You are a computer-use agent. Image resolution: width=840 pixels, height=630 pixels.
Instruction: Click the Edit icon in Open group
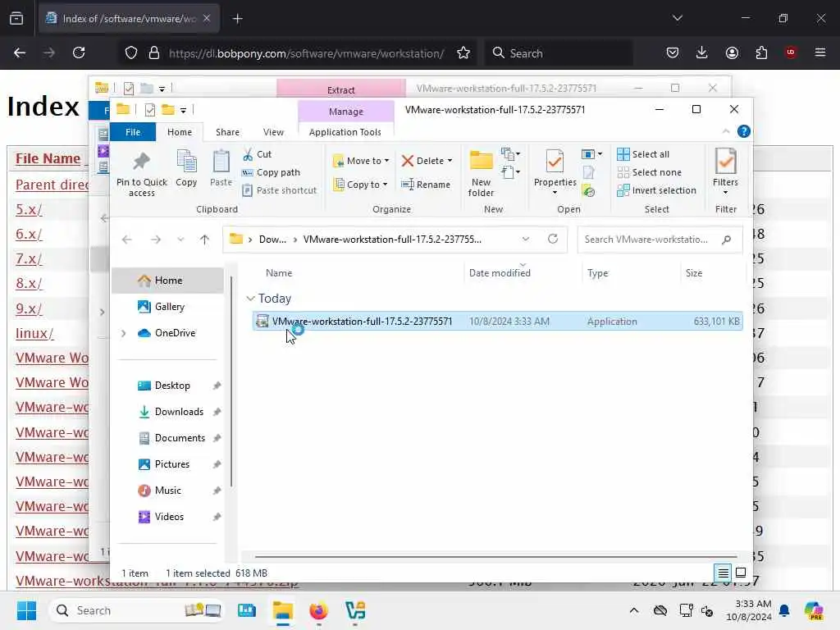coord(589,172)
